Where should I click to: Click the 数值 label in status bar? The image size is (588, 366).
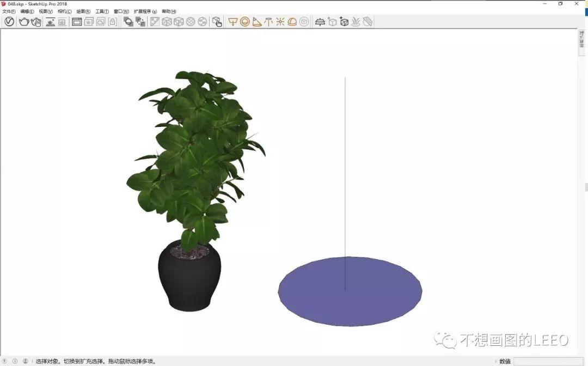pyautogui.click(x=505, y=361)
